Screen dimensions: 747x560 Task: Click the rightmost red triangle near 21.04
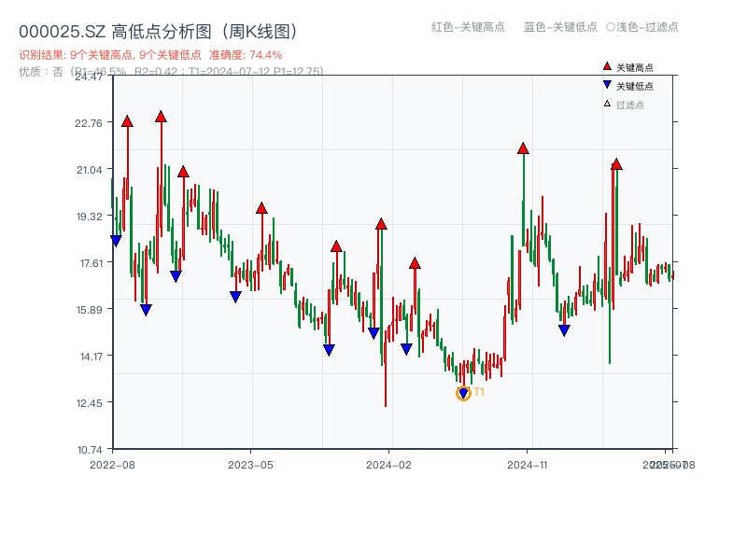pyautogui.click(x=617, y=164)
